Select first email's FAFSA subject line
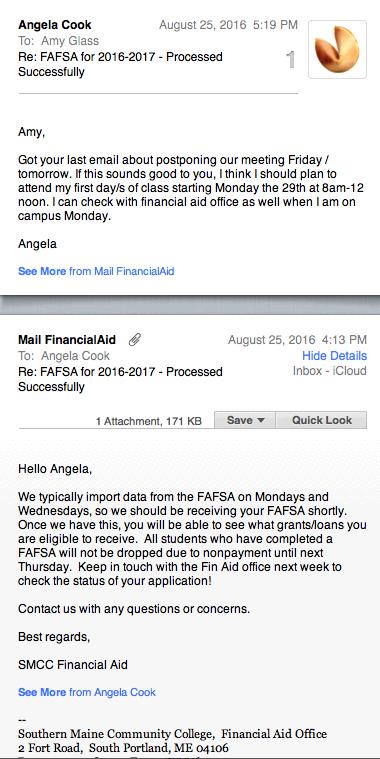380x759 pixels. [x=120, y=64]
